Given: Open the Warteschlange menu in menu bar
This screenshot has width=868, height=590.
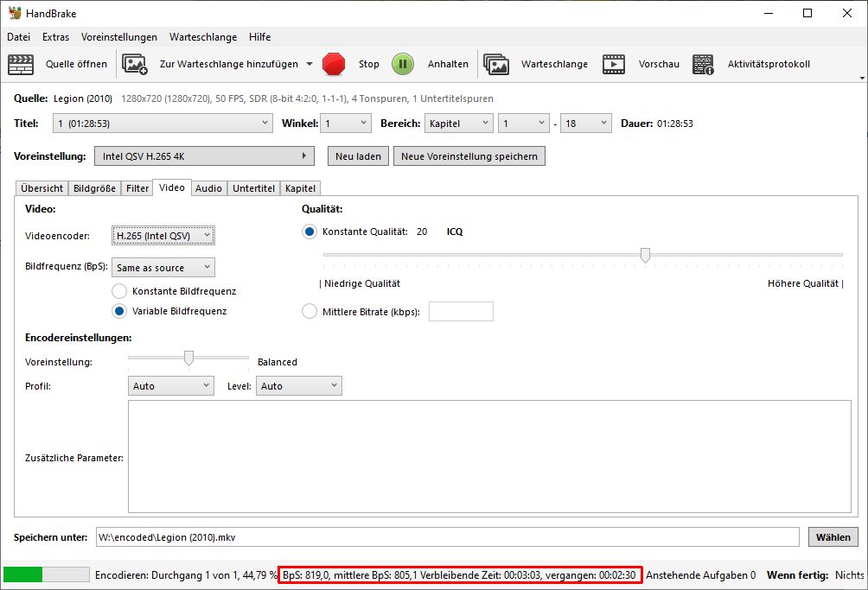Looking at the screenshot, I should tap(203, 37).
